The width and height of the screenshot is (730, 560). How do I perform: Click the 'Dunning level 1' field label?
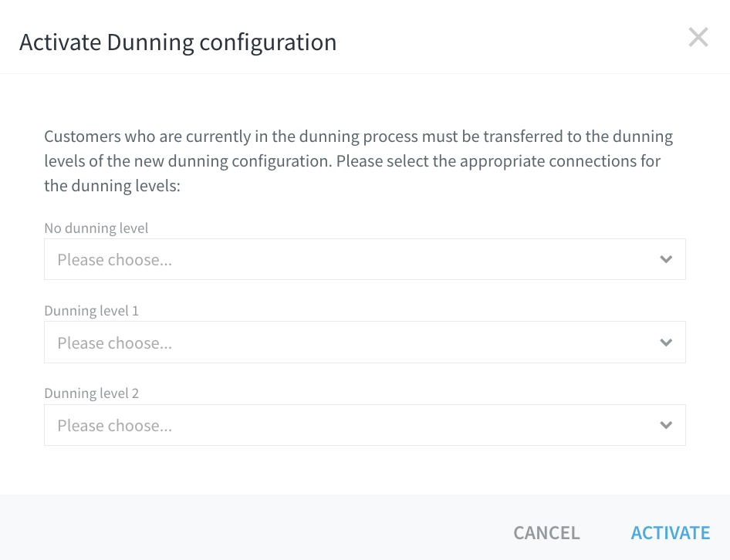pos(91,311)
